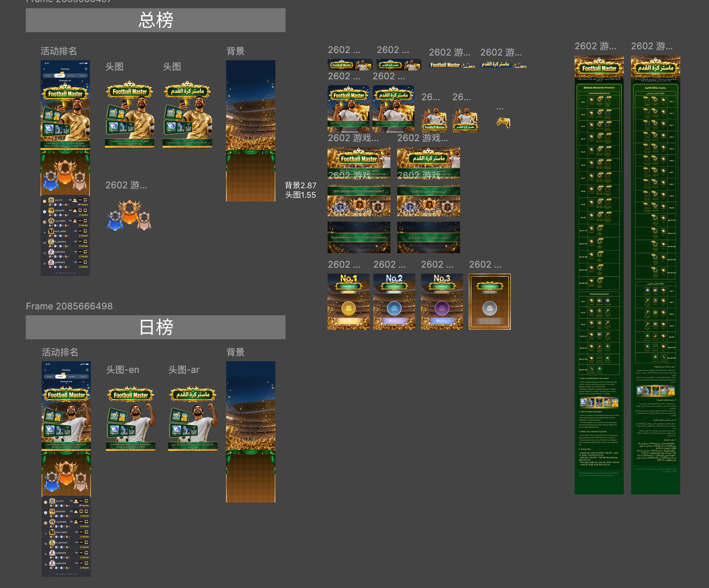This screenshot has width=709, height=588.
Task: Select the No.2 blue rank card
Action: (394, 302)
